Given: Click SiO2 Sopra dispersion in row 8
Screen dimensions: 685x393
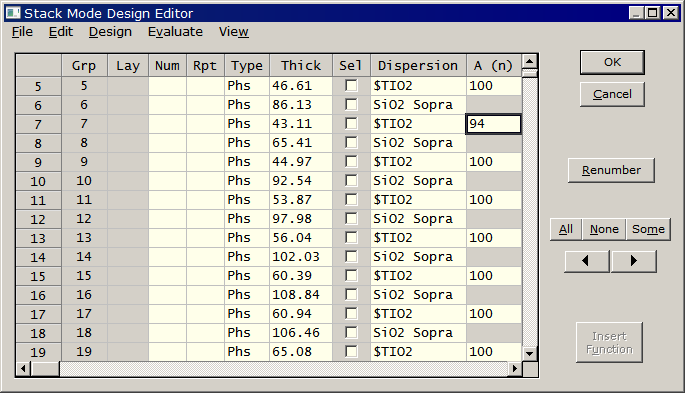Looking at the screenshot, I should click(418, 143).
